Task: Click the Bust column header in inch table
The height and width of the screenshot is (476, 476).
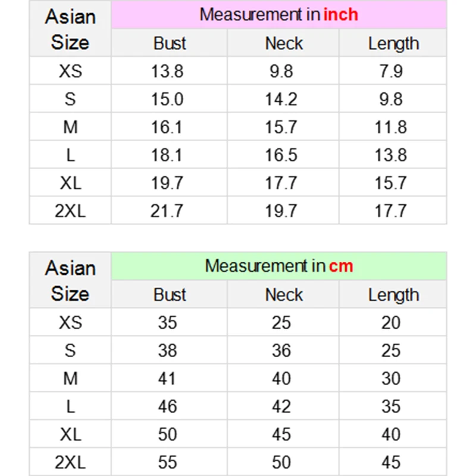Action: click(170, 43)
